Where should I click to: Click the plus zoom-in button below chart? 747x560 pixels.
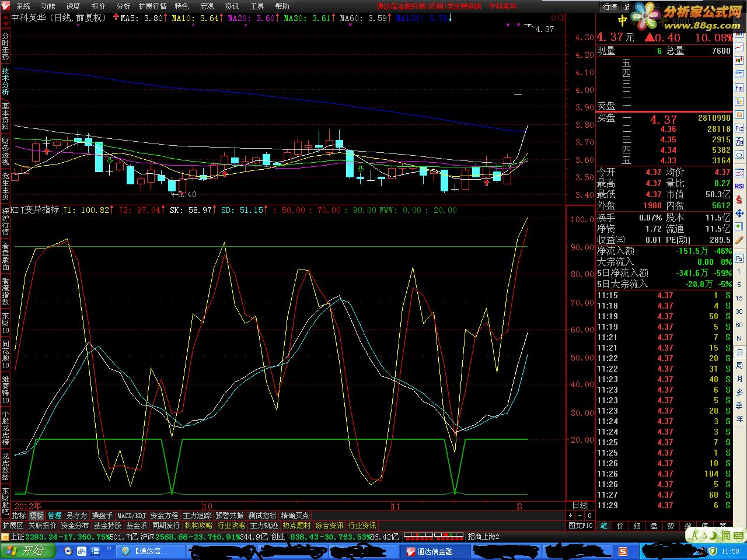[x=571, y=516]
